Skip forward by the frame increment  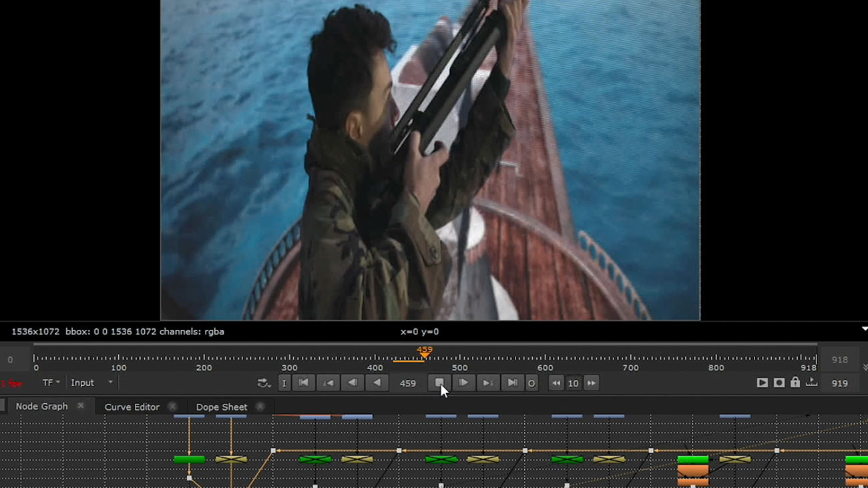(591, 383)
